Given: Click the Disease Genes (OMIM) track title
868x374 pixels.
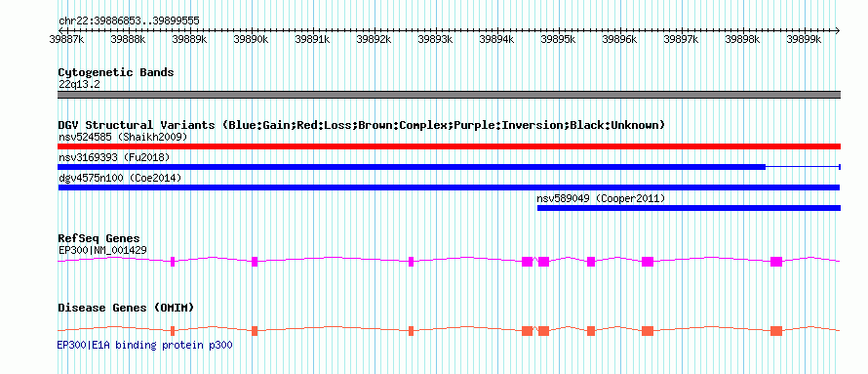Looking at the screenshot, I should pyautogui.click(x=126, y=308).
